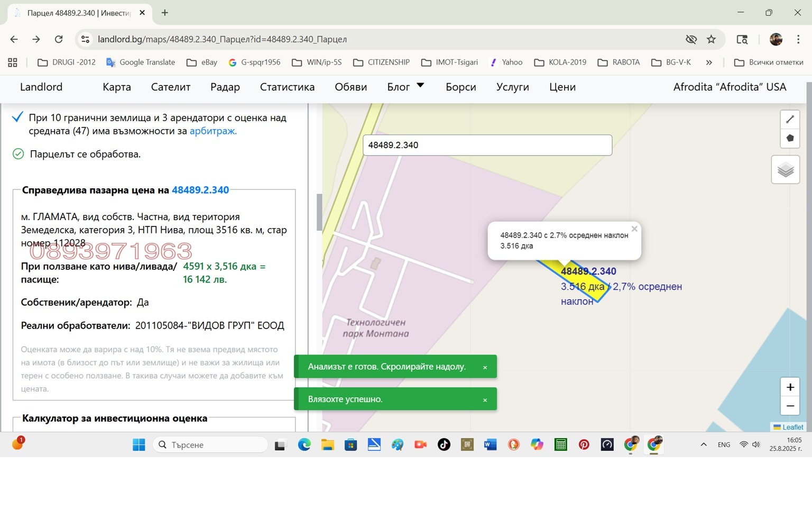Open Chrome's three-dot menu
This screenshot has height=518, width=812.
click(798, 39)
